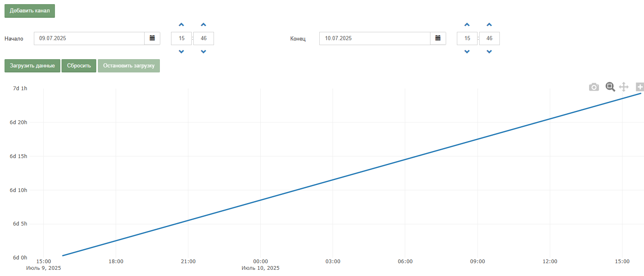This screenshot has width=644, height=276.
Task: Download the plot as image via camera icon
Action: click(594, 87)
